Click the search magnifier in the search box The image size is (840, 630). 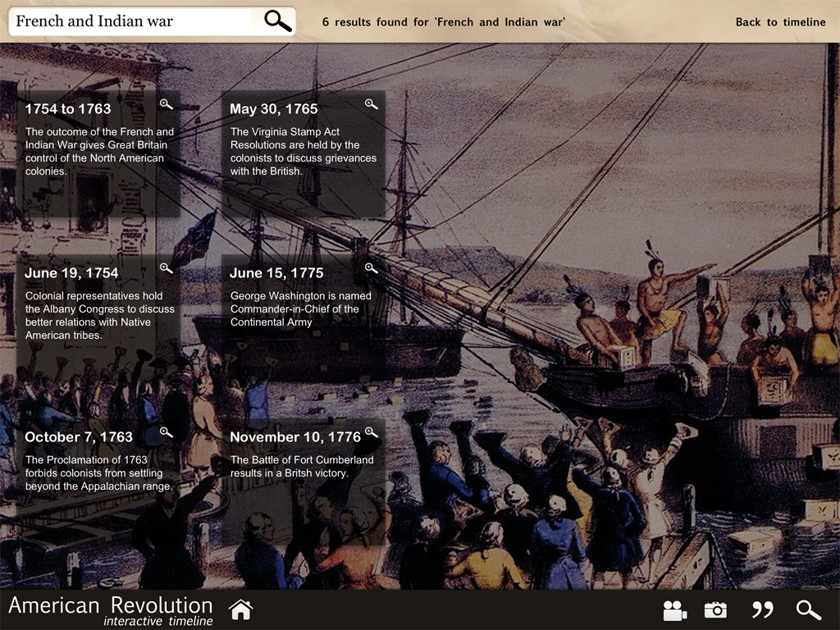pos(278,21)
